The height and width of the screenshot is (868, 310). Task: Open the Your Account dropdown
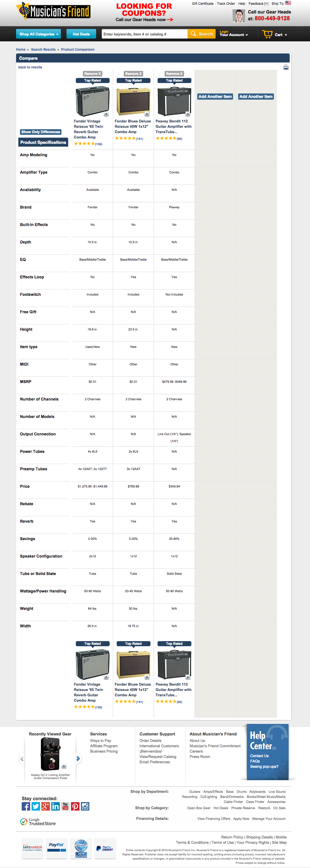pos(234,34)
